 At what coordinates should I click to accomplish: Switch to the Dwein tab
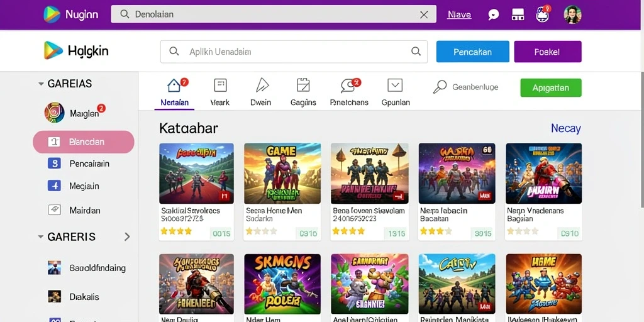[x=261, y=92]
